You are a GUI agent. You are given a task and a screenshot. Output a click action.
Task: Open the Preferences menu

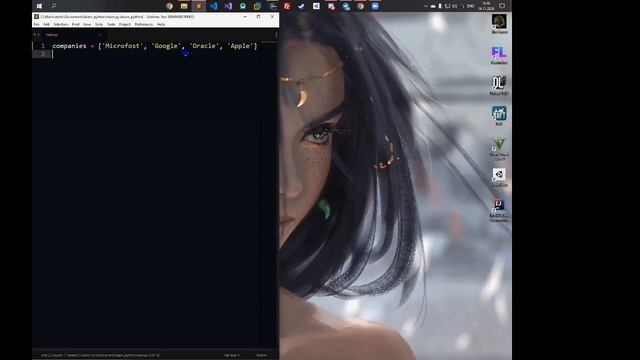tap(144, 24)
